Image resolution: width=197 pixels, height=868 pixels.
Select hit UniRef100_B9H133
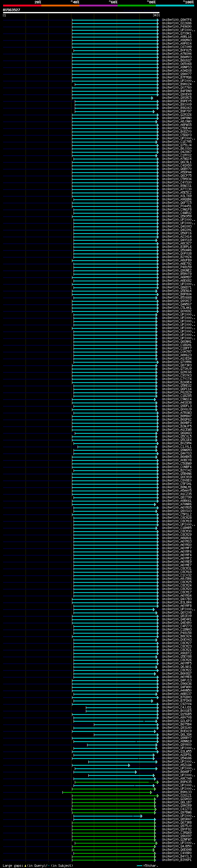click(x=176, y=792)
